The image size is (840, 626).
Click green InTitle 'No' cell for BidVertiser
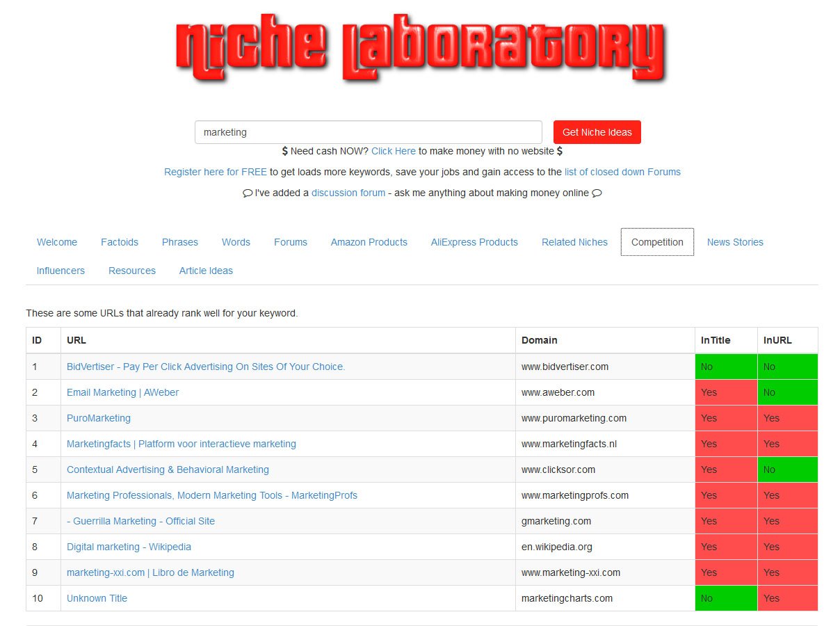coord(726,367)
